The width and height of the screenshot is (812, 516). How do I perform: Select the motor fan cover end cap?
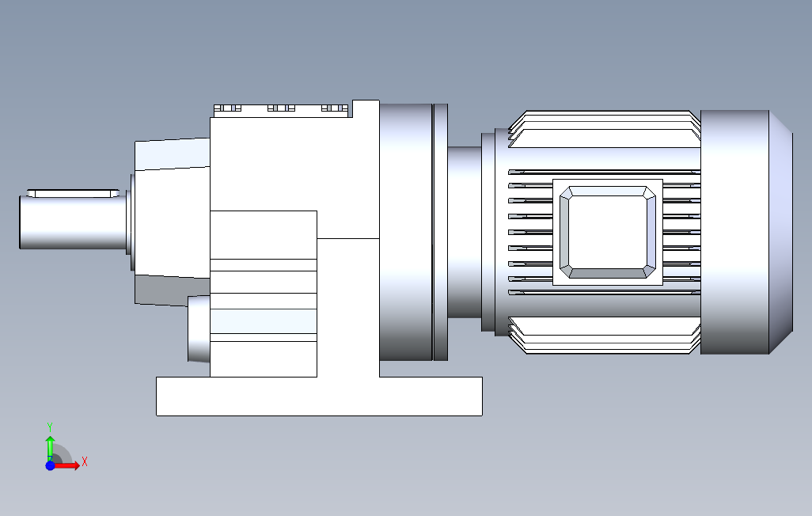[x=746, y=232]
